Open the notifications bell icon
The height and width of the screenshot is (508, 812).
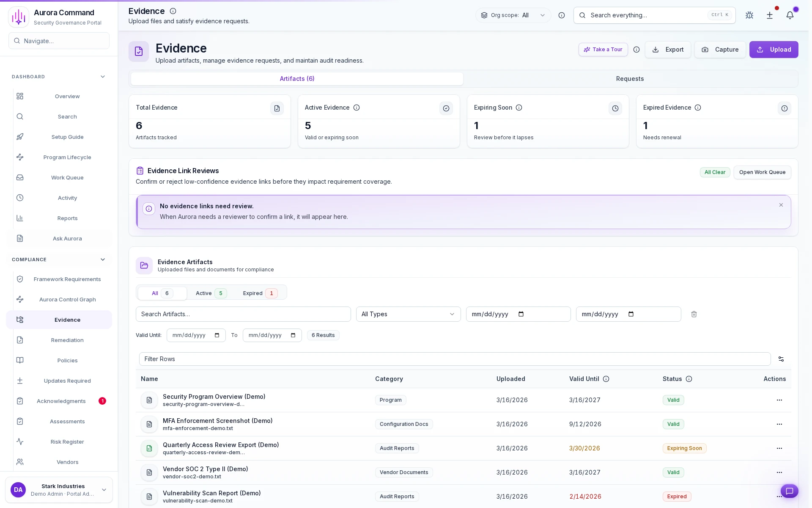tap(791, 15)
